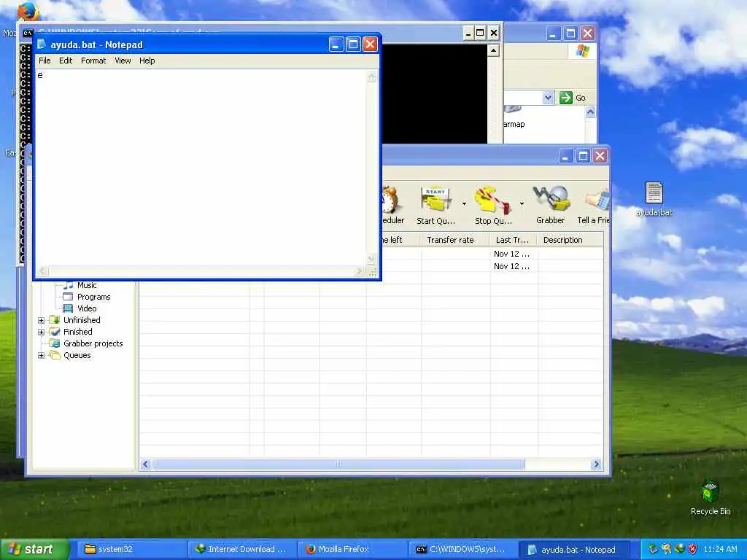The image size is (747, 560).
Task: Select Music category in tree
Action: [x=87, y=285]
